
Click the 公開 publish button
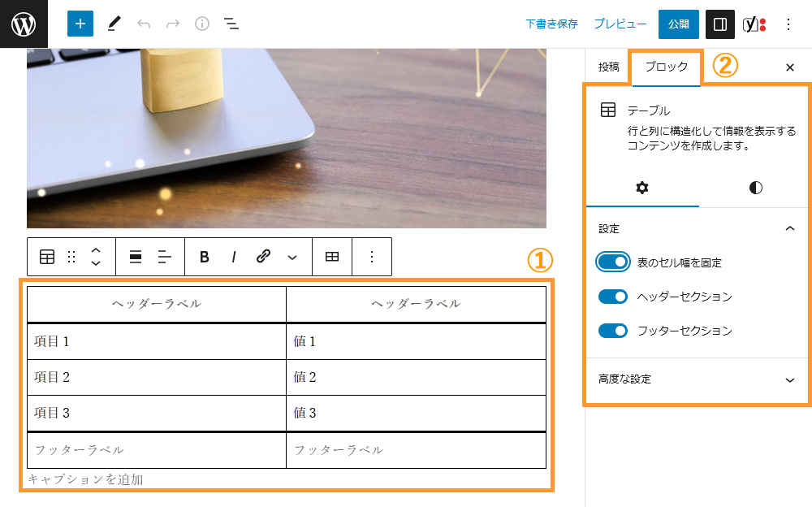(x=678, y=24)
